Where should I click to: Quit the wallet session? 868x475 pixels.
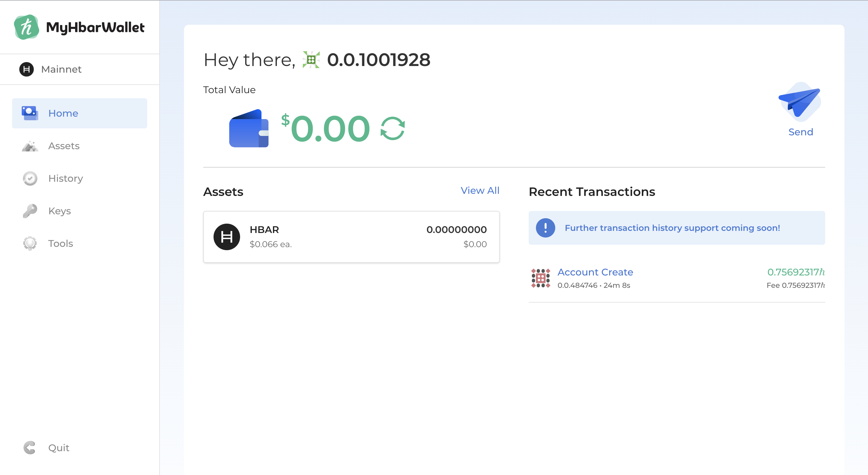pyautogui.click(x=58, y=447)
